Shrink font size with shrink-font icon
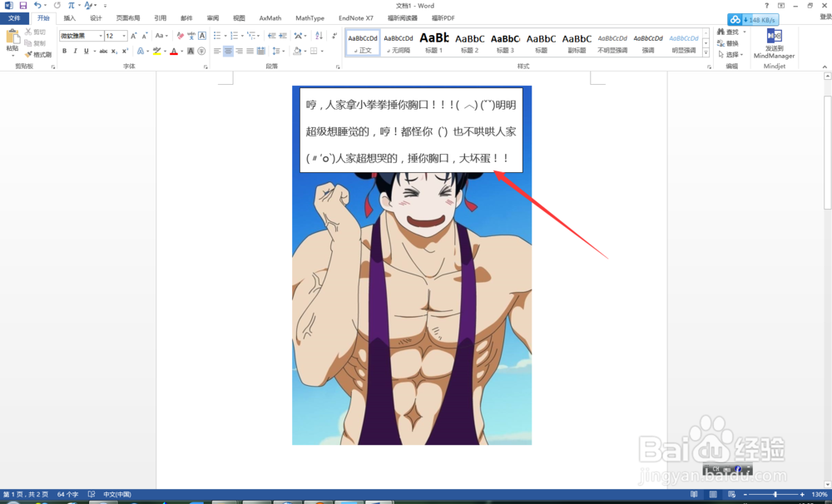This screenshot has width=832, height=504. click(x=145, y=36)
